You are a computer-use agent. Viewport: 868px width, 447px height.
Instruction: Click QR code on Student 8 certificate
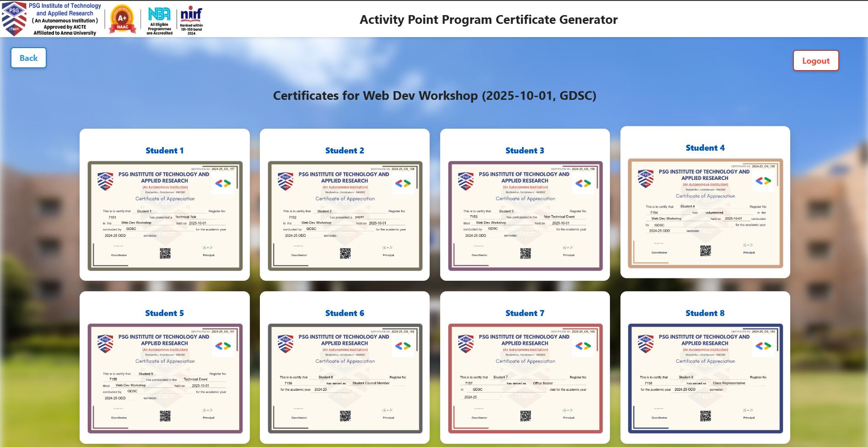pyautogui.click(x=706, y=416)
